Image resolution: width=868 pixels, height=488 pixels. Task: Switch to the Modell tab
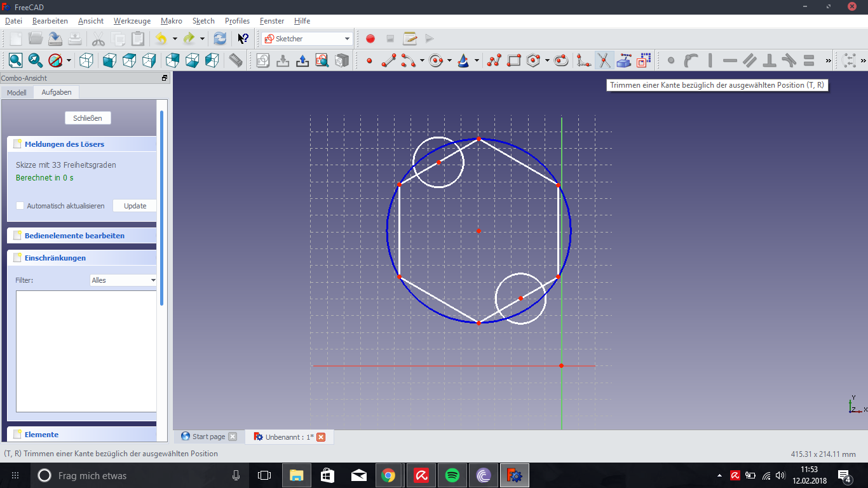pos(17,93)
